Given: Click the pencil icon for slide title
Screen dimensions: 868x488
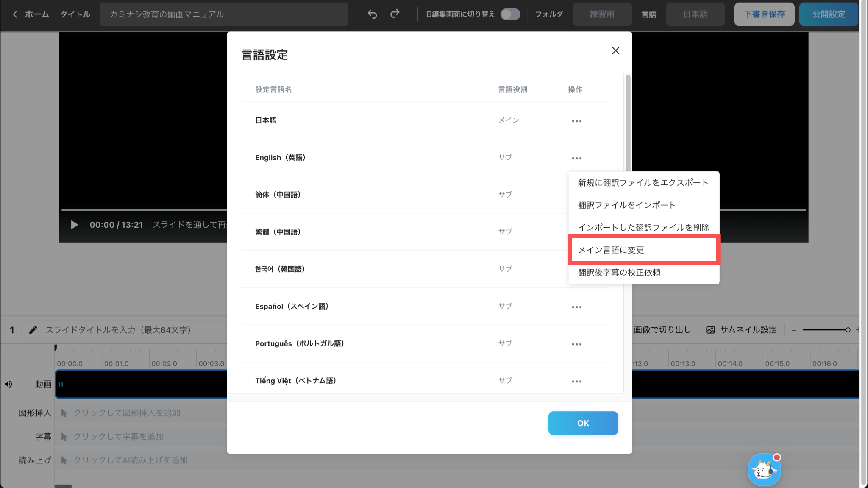Looking at the screenshot, I should click(x=33, y=330).
